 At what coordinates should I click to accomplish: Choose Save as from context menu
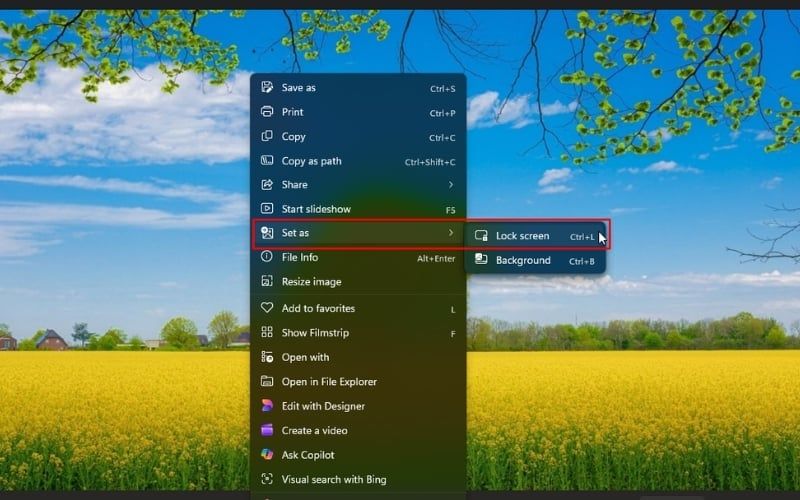click(x=359, y=87)
